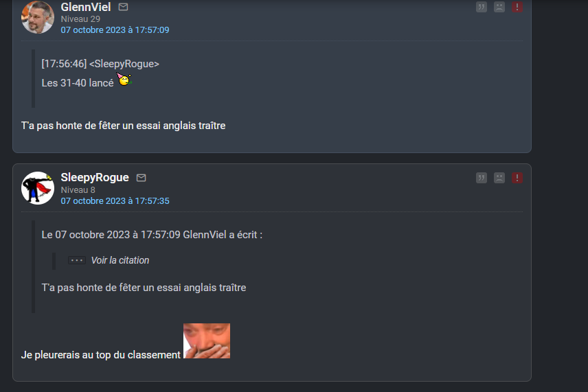The width and height of the screenshot is (588, 392).
Task: Open the permalink 07 octobre 2023 à 17:57:09
Action: tap(115, 30)
